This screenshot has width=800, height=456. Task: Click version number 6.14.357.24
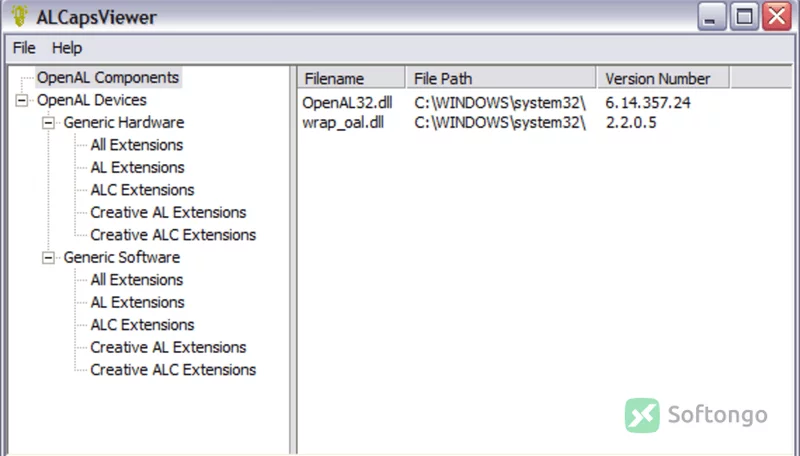[648, 103]
